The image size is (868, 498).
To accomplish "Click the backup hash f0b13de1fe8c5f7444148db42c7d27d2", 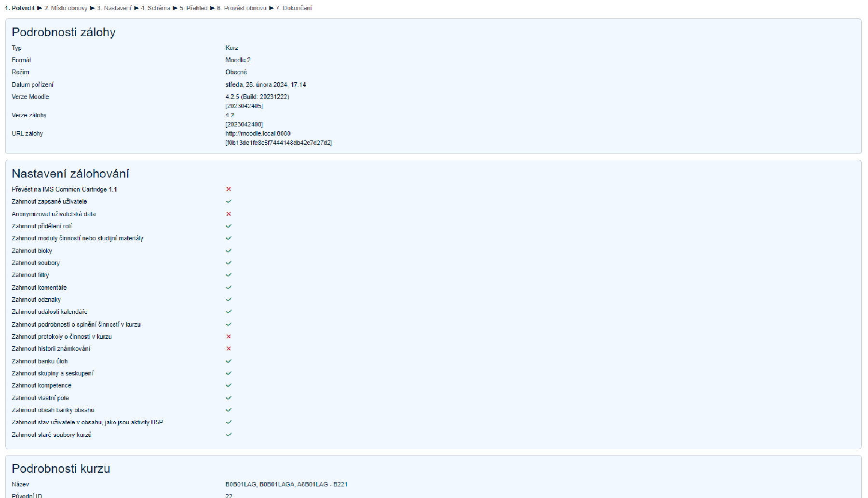I will (x=279, y=143).
